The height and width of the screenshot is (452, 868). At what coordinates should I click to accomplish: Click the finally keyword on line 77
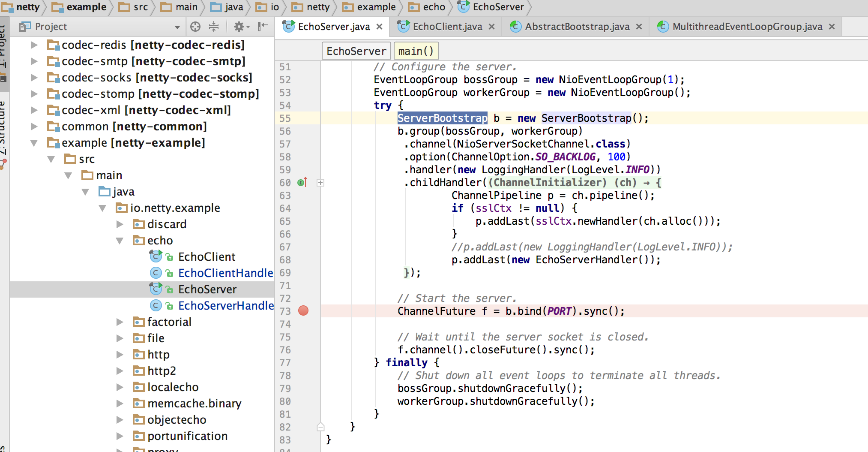(x=407, y=363)
